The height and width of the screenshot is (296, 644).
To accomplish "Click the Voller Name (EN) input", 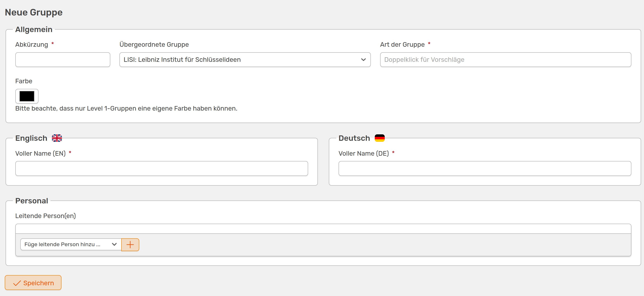I will pyautogui.click(x=161, y=169).
